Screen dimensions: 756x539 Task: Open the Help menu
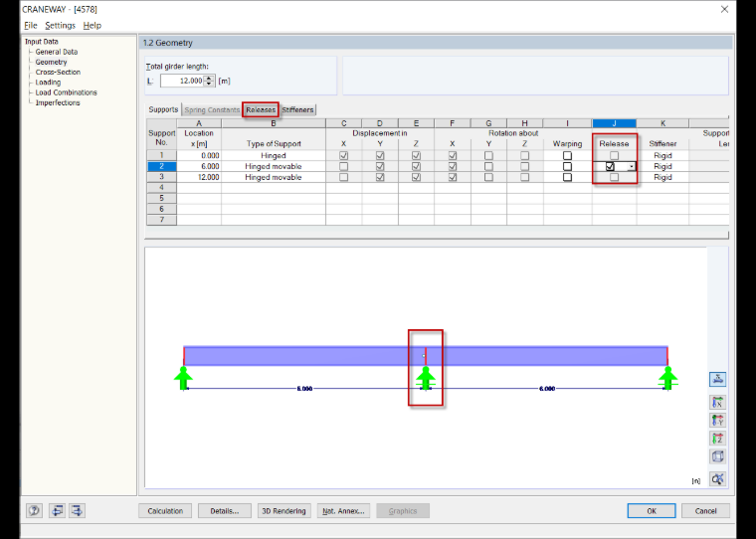click(93, 26)
